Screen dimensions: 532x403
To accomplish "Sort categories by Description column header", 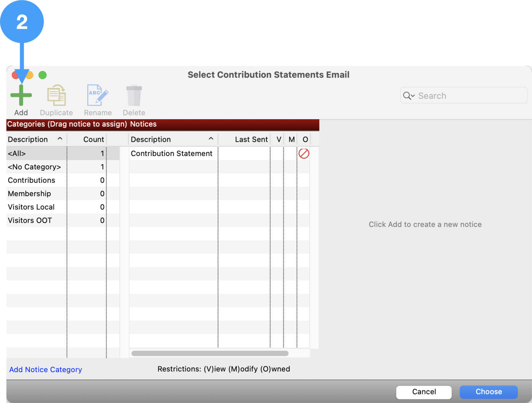I will pyautogui.click(x=36, y=139).
